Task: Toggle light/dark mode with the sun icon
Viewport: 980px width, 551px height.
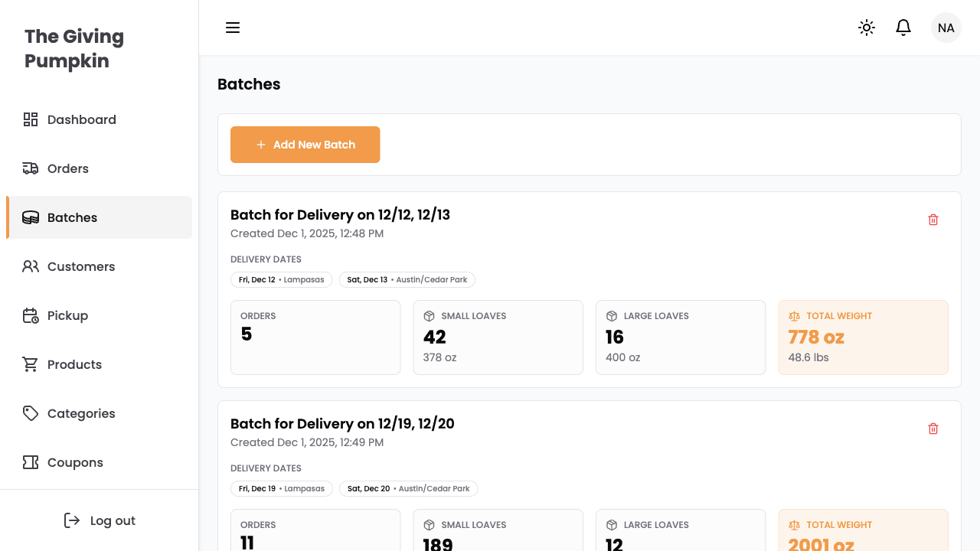Action: [x=866, y=28]
